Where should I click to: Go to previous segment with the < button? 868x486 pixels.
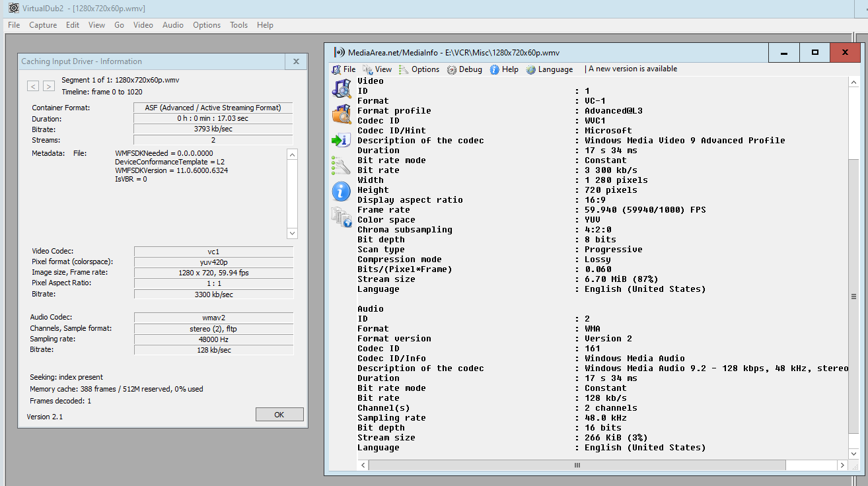tap(33, 86)
